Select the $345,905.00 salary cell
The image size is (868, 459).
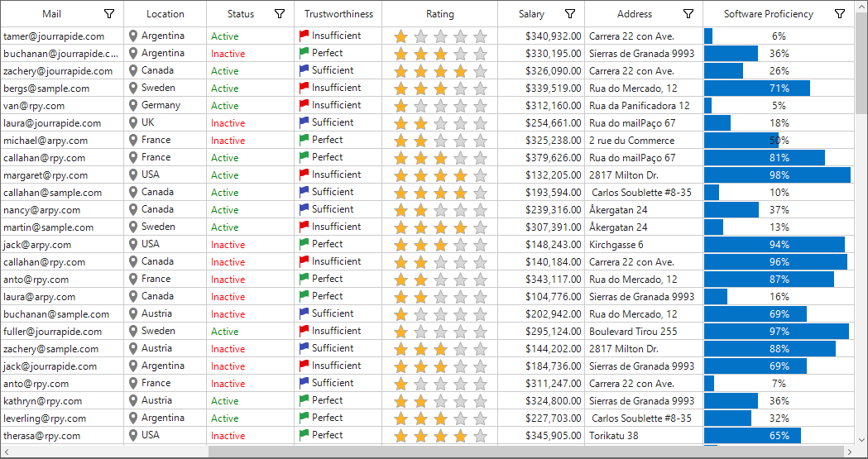coord(541,435)
